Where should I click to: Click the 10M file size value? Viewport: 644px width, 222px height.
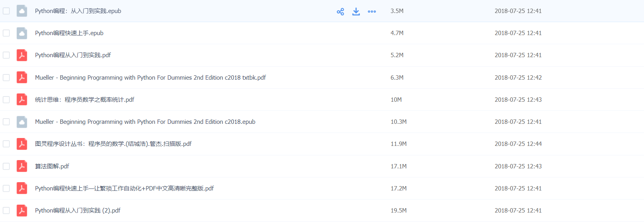(x=396, y=100)
